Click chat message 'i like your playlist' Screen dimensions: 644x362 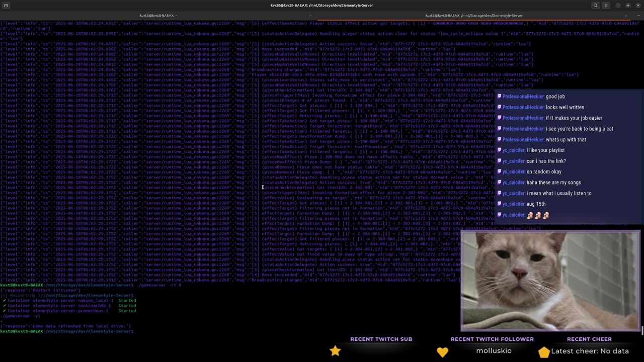coord(545,150)
